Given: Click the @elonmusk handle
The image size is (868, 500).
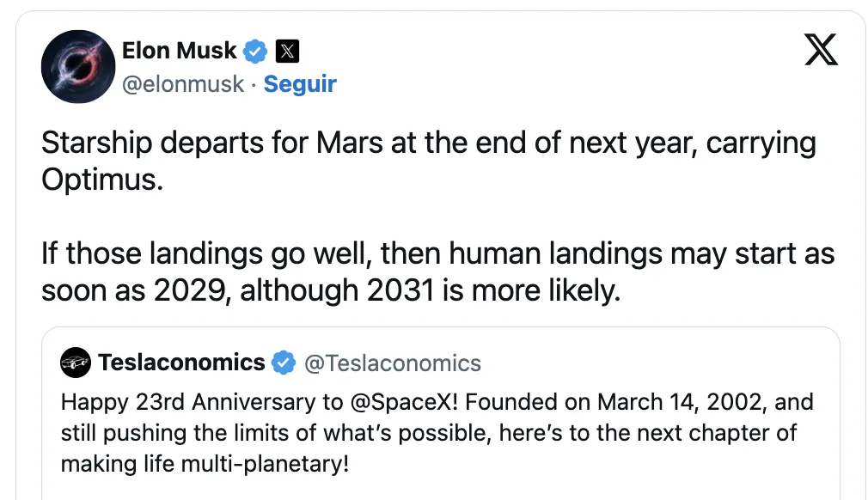Looking at the screenshot, I should 183,84.
